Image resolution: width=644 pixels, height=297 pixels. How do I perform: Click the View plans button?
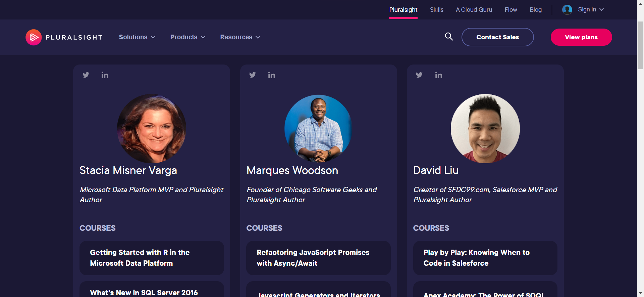pyautogui.click(x=581, y=37)
